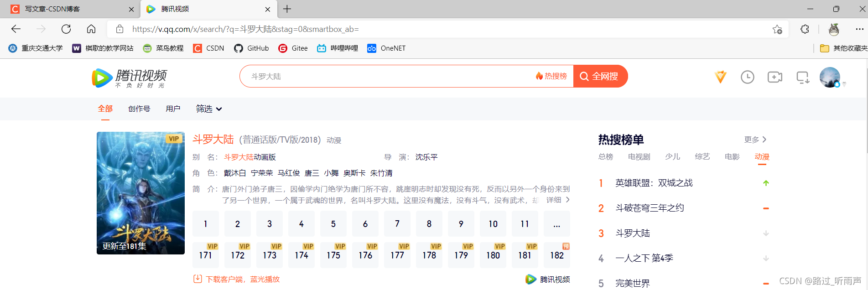Viewport: 868px width, 290px height.
Task: Go back with the browser back arrow
Action: click(16, 29)
